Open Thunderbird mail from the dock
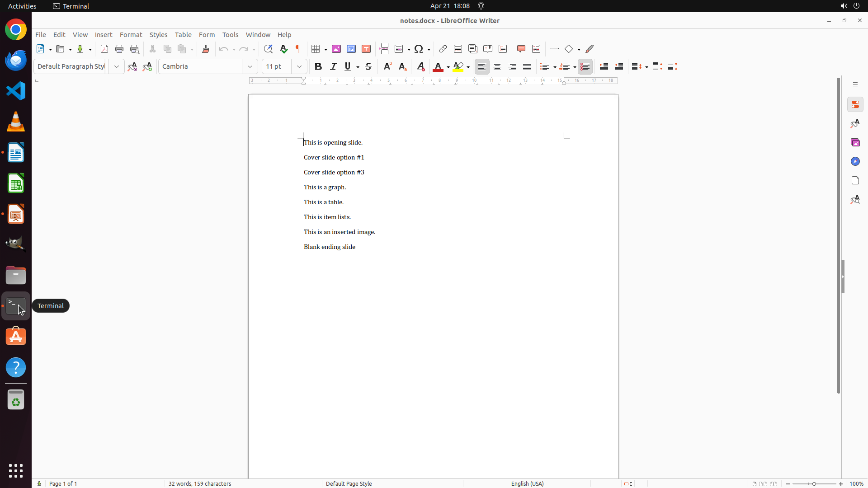 point(16,61)
